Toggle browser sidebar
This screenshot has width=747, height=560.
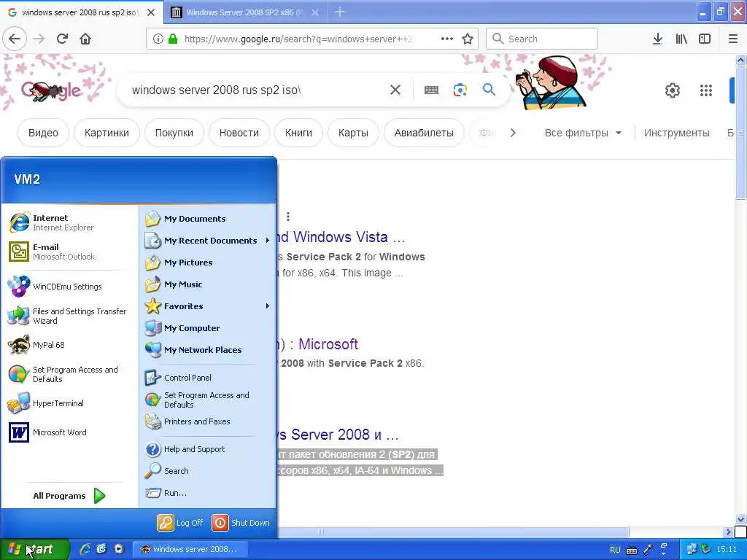(705, 39)
